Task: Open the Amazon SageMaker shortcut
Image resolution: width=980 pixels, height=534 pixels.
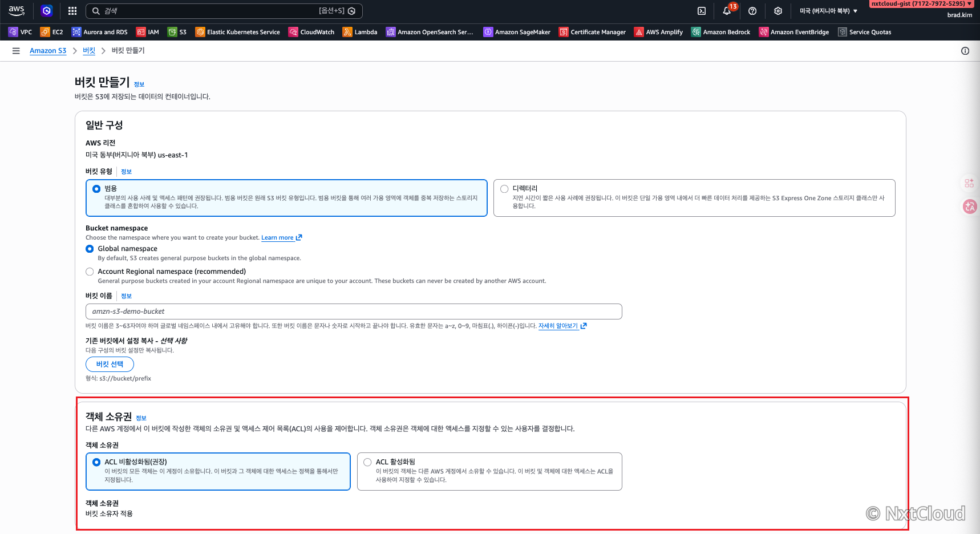Action: pos(517,32)
